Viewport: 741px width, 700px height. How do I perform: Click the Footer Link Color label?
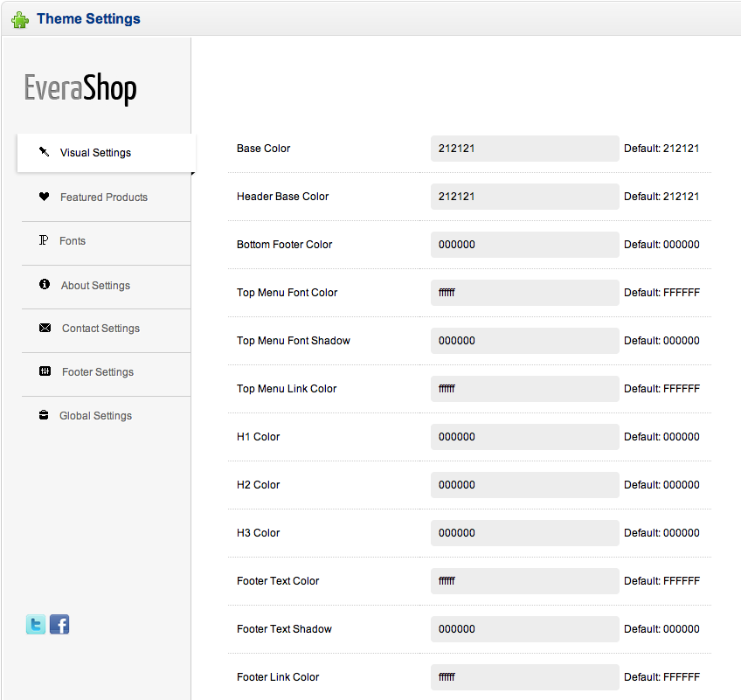(x=278, y=676)
